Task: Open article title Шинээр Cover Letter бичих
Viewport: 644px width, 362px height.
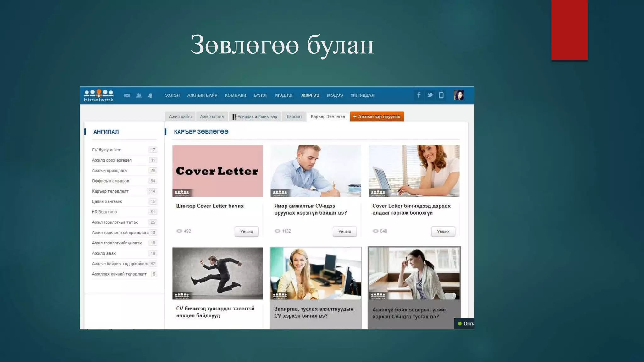Action: click(x=210, y=206)
